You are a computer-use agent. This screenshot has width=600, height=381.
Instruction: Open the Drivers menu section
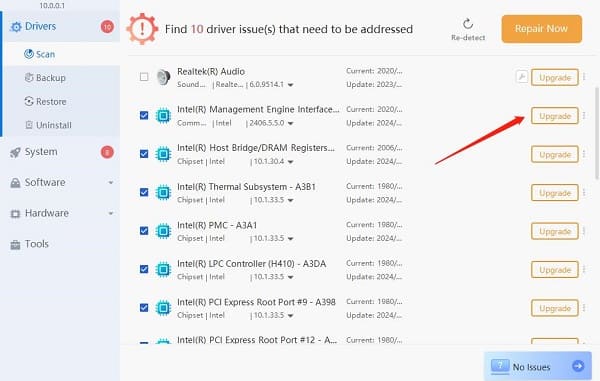[61, 26]
